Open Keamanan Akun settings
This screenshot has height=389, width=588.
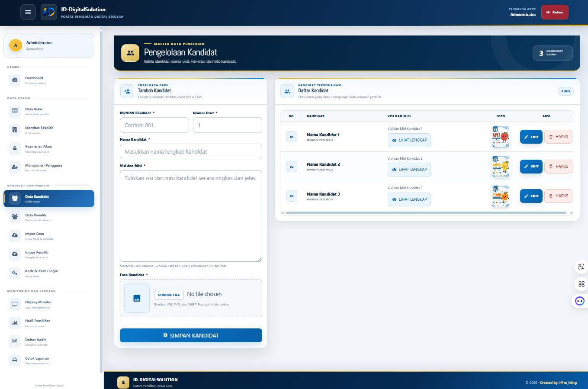[49, 148]
